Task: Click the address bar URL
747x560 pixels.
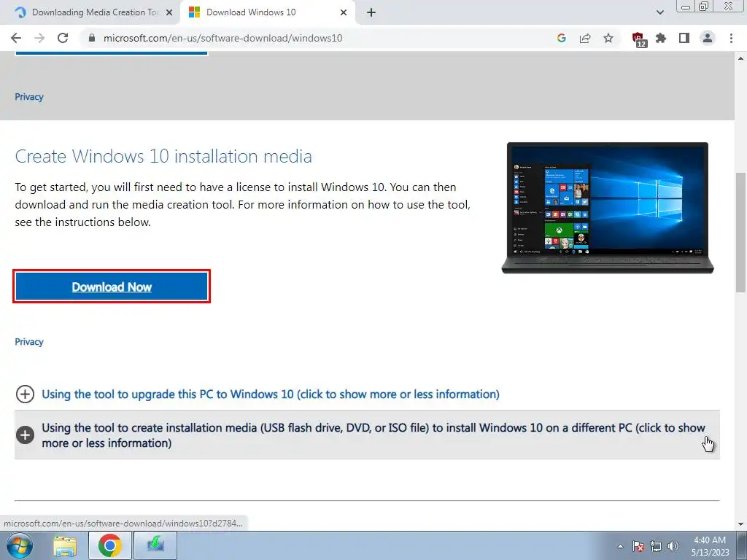Action: [222, 38]
